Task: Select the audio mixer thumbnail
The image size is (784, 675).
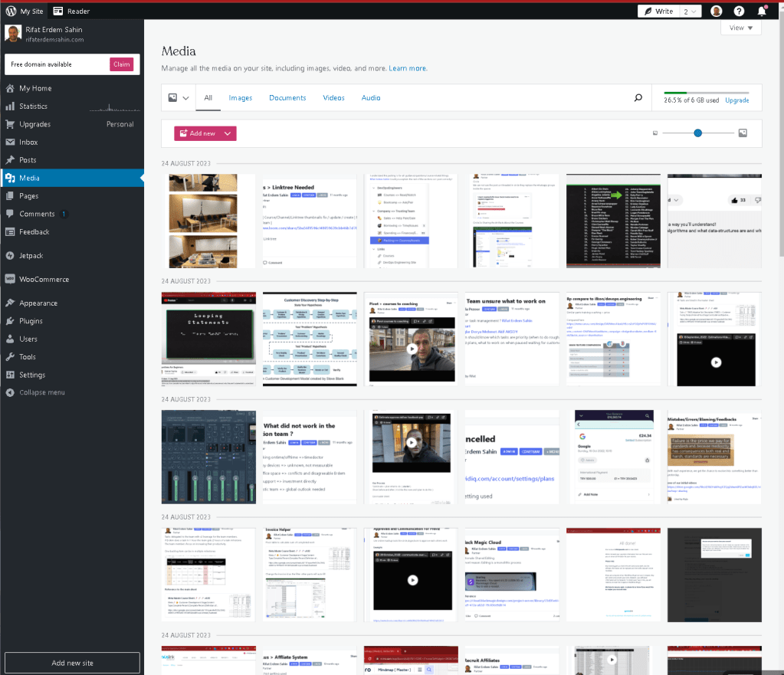Action: (x=208, y=457)
